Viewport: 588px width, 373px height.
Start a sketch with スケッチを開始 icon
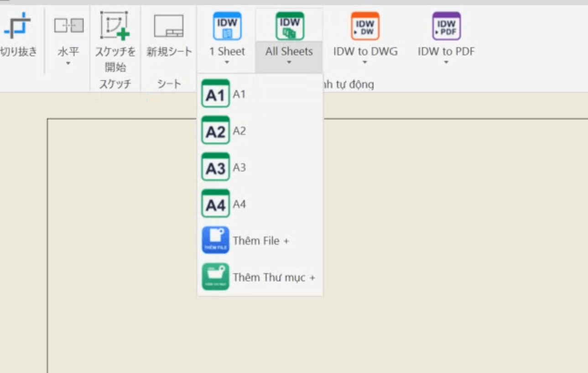tap(115, 26)
